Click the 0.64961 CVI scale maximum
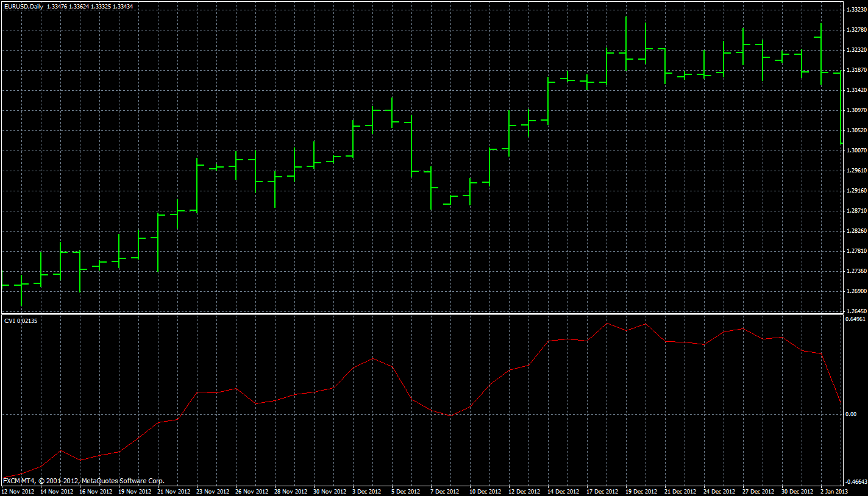 pyautogui.click(x=856, y=319)
